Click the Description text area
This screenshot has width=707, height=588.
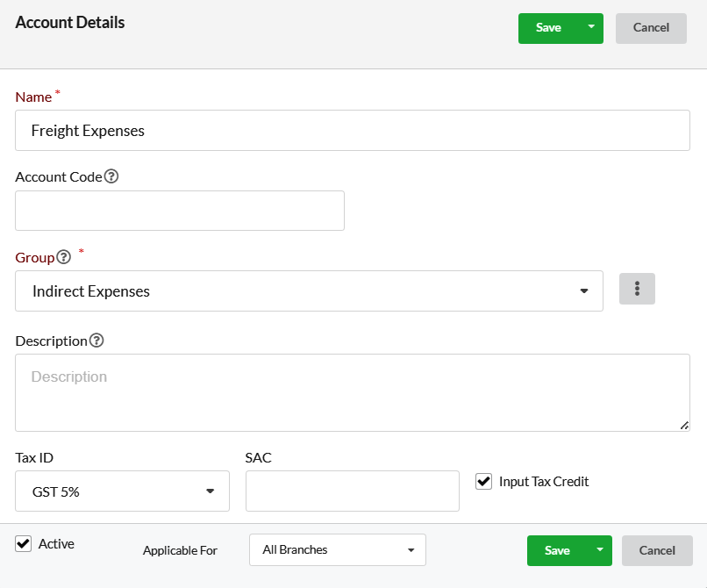pos(353,392)
